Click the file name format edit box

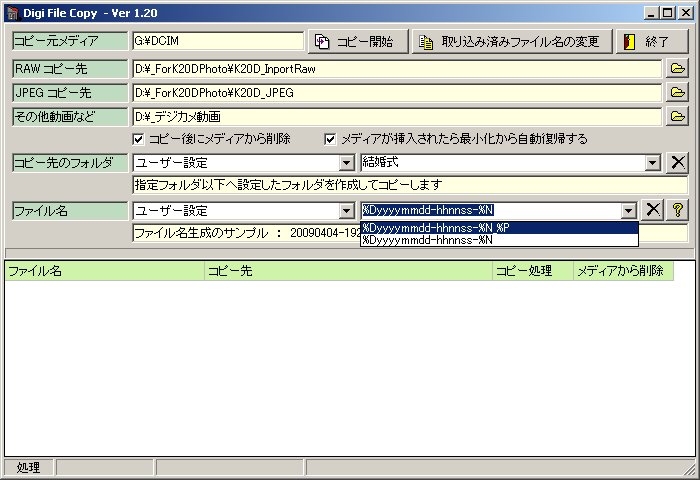coord(491,210)
